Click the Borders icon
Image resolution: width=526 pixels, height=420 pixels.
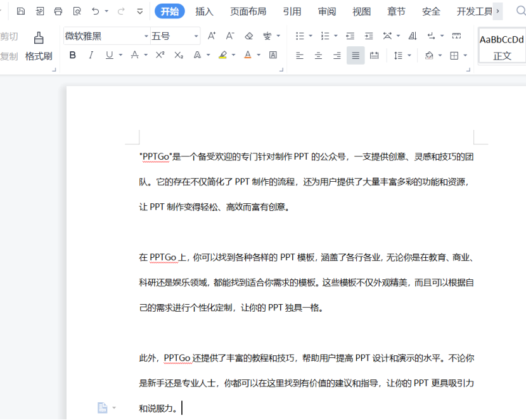(454, 55)
